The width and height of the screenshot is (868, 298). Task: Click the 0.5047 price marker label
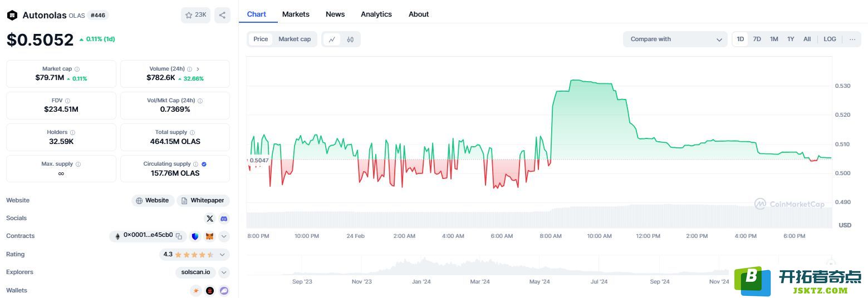point(259,160)
